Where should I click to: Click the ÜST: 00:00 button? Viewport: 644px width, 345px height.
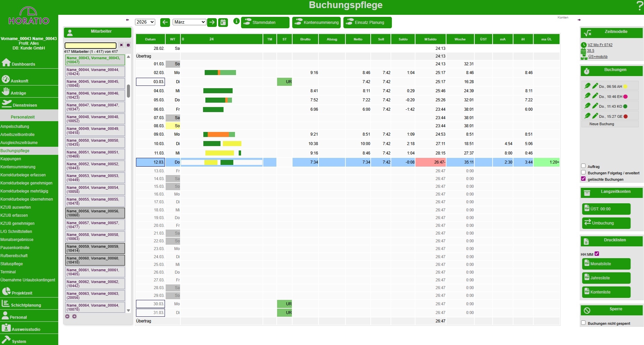click(606, 209)
